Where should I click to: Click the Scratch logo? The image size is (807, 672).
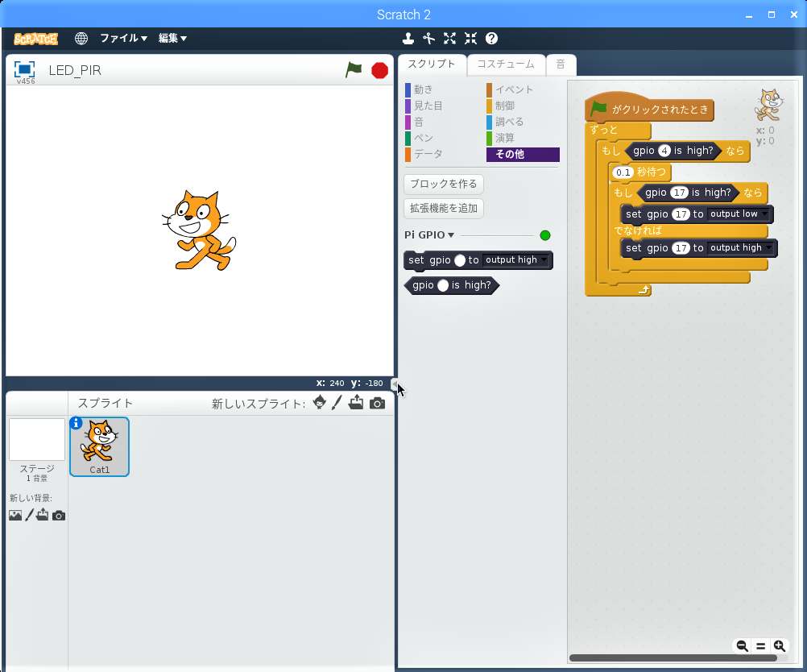click(35, 39)
